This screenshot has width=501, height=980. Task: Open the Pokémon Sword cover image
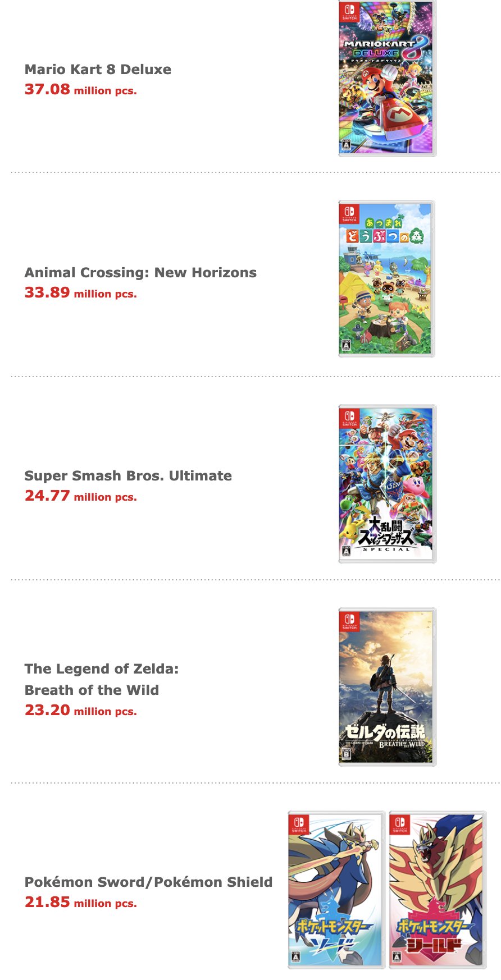[x=336, y=890]
